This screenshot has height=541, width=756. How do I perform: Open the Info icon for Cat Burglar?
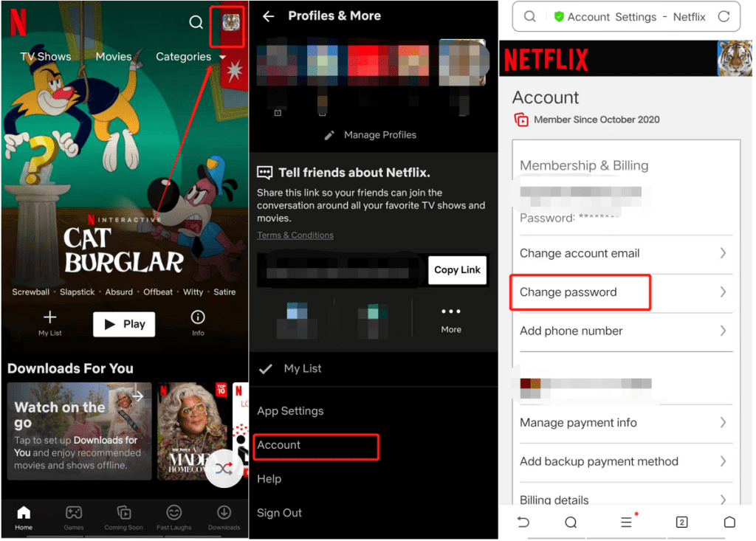pos(198,317)
